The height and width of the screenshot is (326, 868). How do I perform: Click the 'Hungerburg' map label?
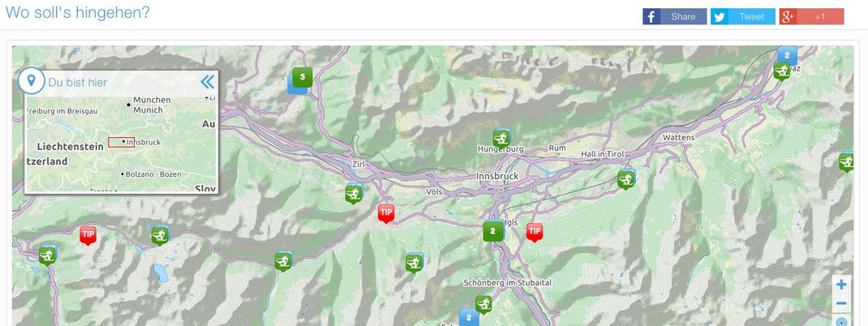pyautogui.click(x=501, y=149)
